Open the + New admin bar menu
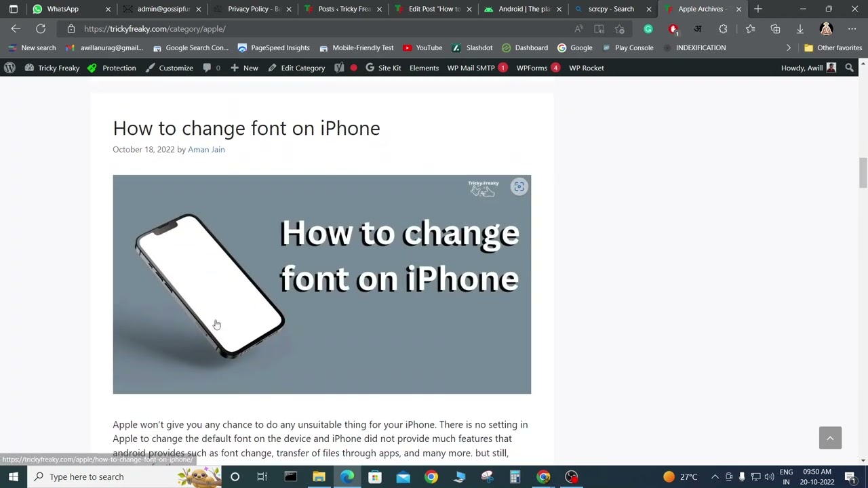The height and width of the screenshot is (488, 868). pos(244,68)
